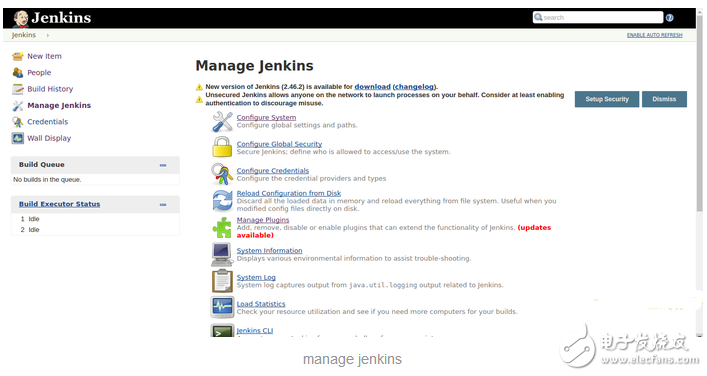Click Enable Auto Refresh link

(x=654, y=35)
